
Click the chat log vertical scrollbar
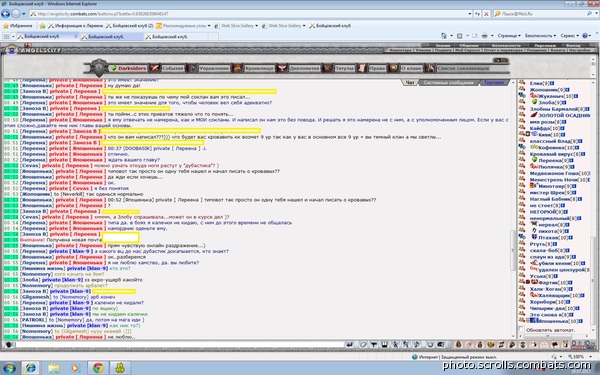[513, 209]
